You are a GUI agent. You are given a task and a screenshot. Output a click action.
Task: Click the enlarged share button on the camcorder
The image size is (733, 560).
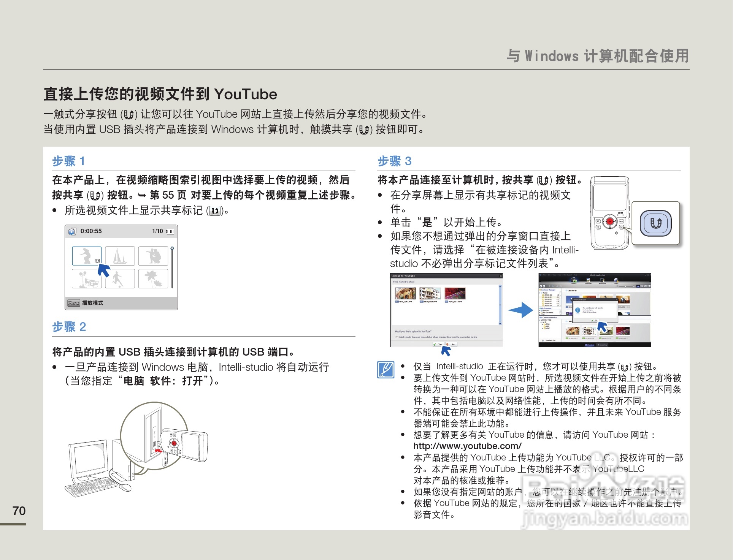tap(656, 223)
